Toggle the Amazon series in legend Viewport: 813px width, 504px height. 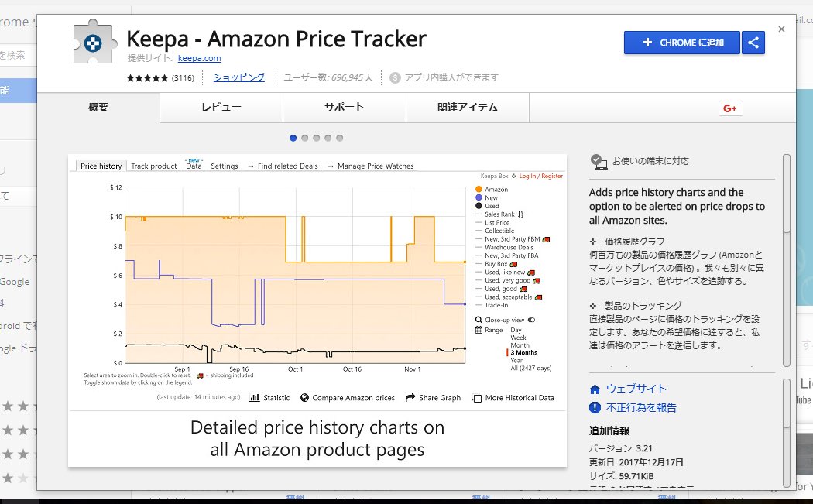click(x=492, y=189)
